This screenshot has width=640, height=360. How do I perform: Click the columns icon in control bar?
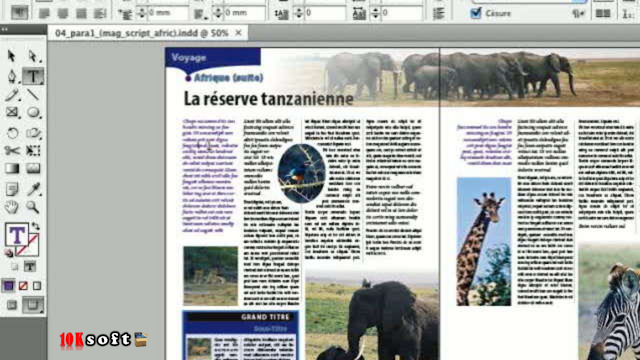coord(603,13)
